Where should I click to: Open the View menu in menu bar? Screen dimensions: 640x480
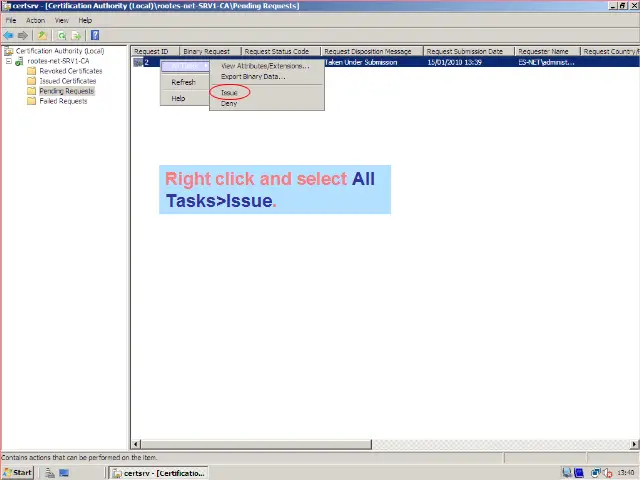(62, 20)
